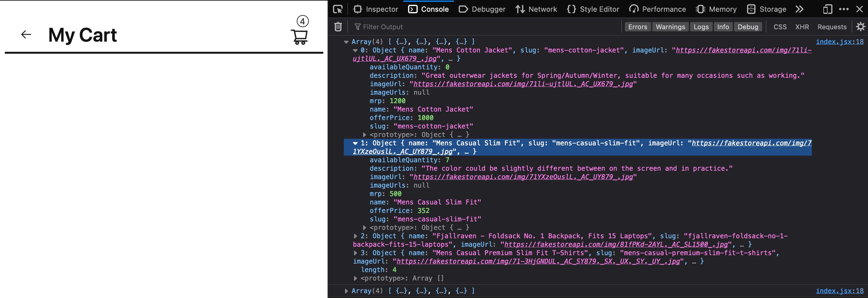The image size is (868, 298).
Task: Click the cart count badge 4
Action: 303,22
